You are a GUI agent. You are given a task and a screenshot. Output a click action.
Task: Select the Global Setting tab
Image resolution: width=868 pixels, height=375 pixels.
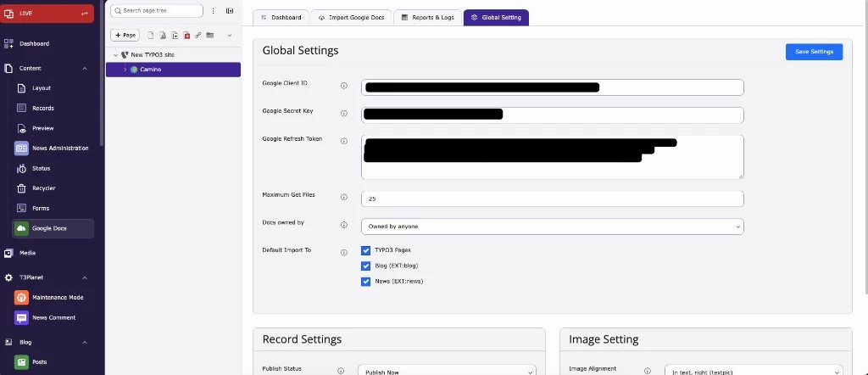496,18
